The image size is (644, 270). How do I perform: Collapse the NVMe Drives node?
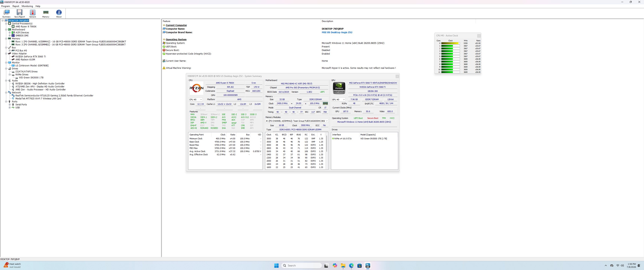pos(10,75)
